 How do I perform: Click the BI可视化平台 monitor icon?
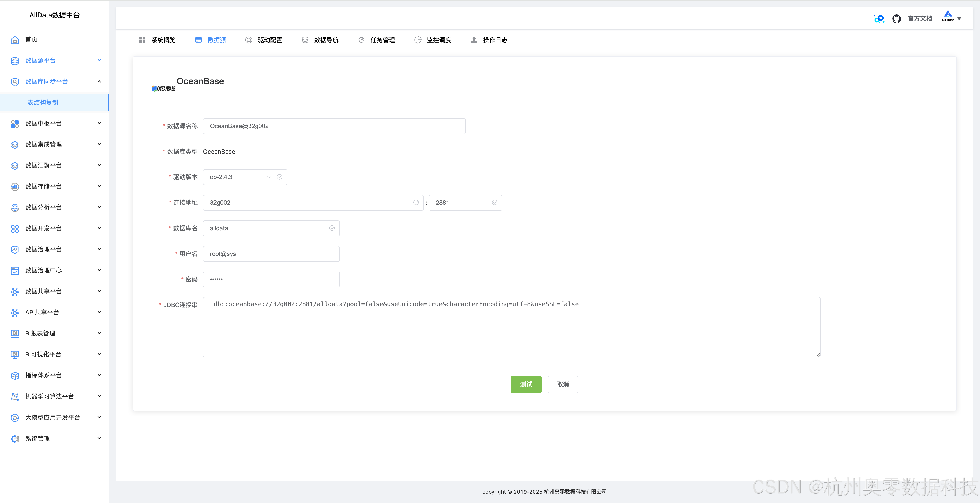pyautogui.click(x=15, y=355)
